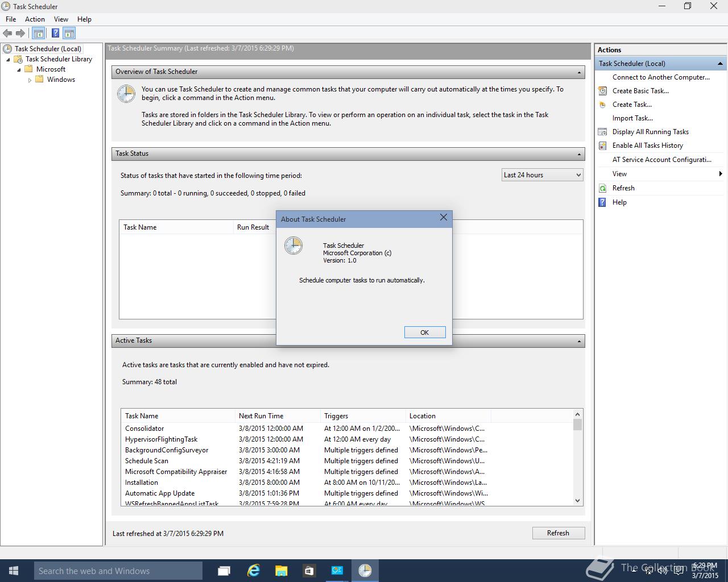Sort by Next Run Time column header
This screenshot has height=582, width=728.
[x=278, y=416]
